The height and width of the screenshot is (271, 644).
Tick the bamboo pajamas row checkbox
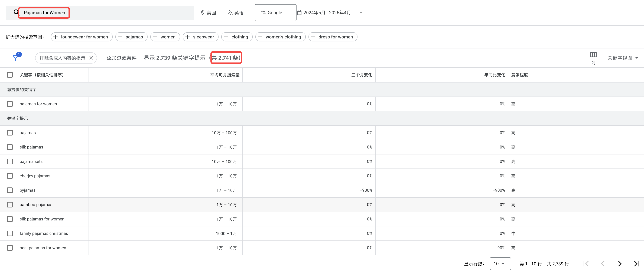point(10,204)
